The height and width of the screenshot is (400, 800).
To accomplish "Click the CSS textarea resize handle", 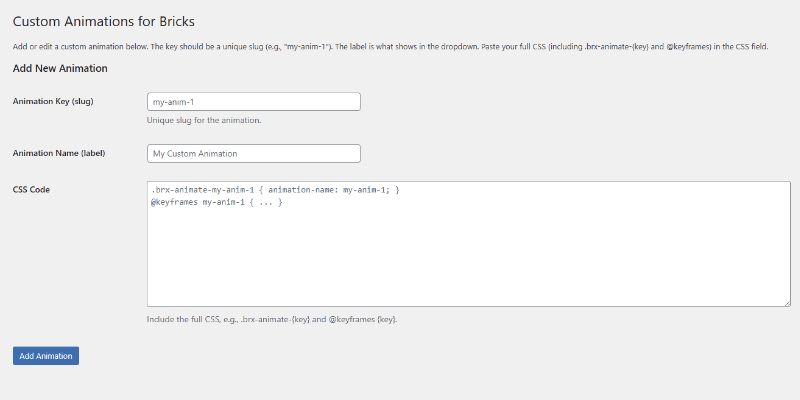I will 786,302.
